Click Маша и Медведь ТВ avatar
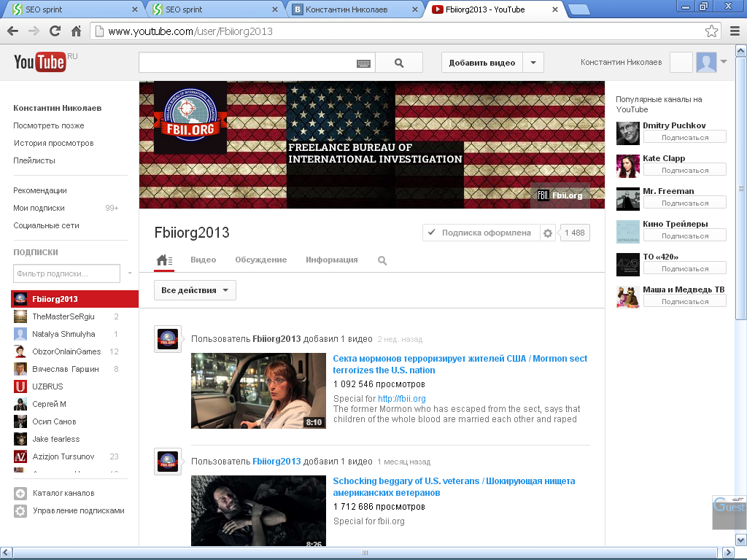Image resolution: width=747 pixels, height=560 pixels. click(x=628, y=297)
